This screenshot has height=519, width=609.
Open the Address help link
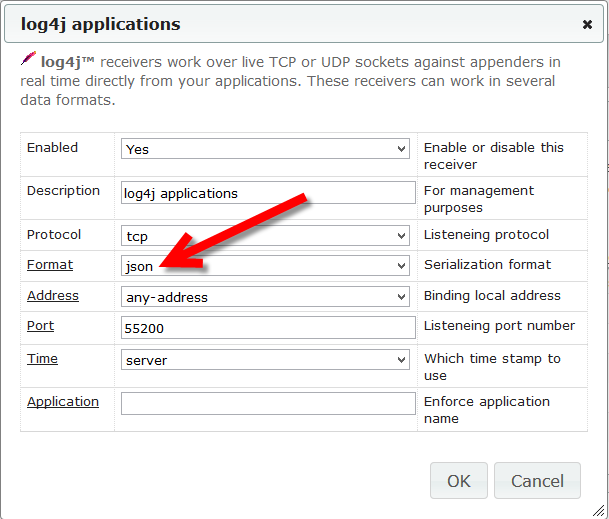[53, 296]
